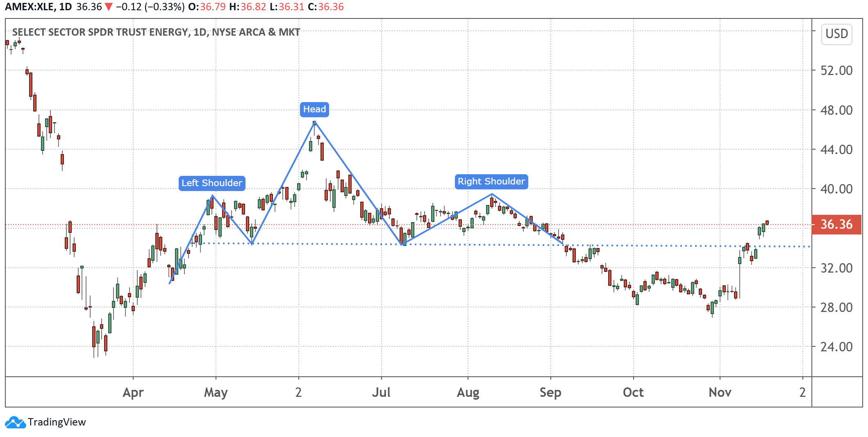
Task: Click the Apr label on the time axis
Action: tap(133, 393)
